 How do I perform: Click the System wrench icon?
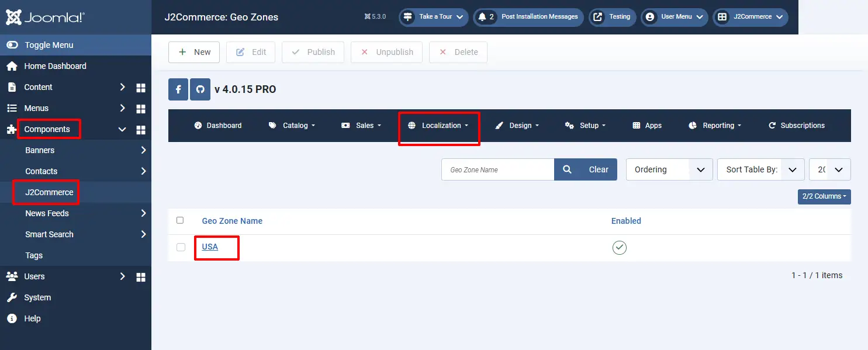[x=12, y=297]
